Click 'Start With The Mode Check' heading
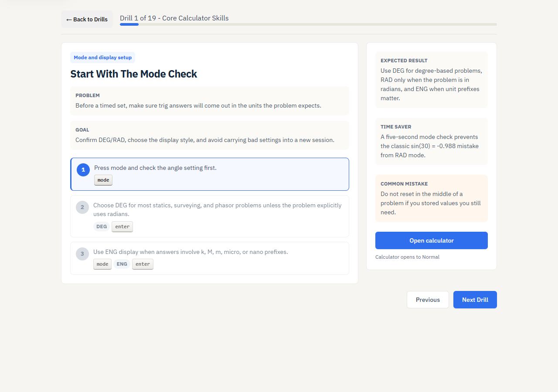The image size is (558, 392). pyautogui.click(x=134, y=74)
